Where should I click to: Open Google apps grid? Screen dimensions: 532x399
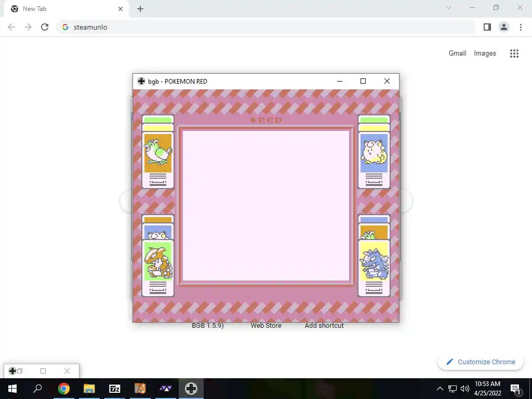(x=514, y=54)
